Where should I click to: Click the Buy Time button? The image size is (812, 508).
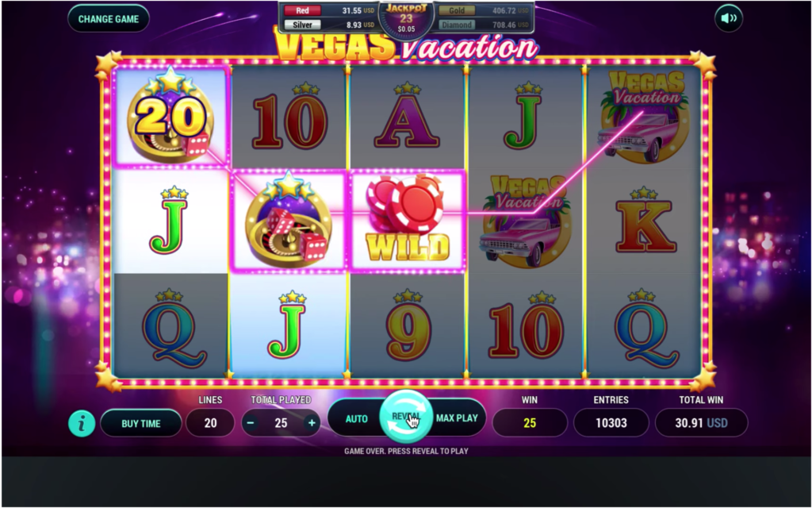(x=141, y=423)
